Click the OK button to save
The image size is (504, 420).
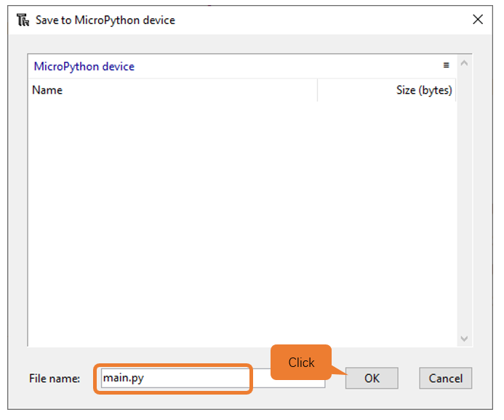click(372, 379)
